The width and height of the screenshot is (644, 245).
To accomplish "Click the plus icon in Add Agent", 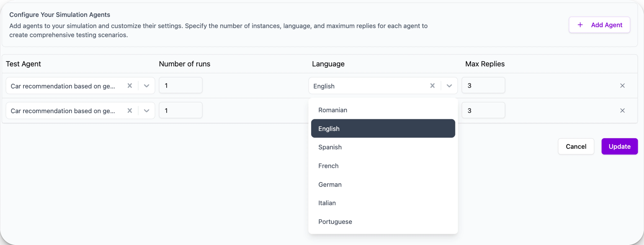I will coord(580,25).
